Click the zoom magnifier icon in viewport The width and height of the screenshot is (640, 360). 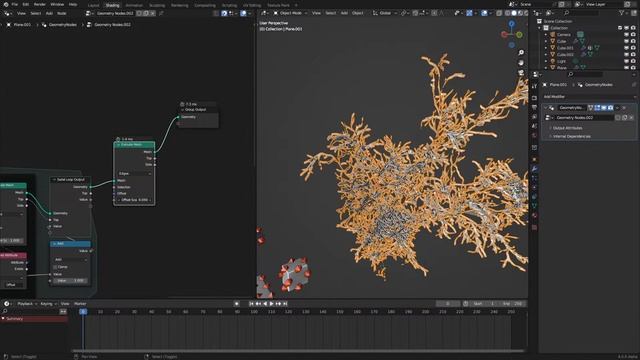coord(521,53)
